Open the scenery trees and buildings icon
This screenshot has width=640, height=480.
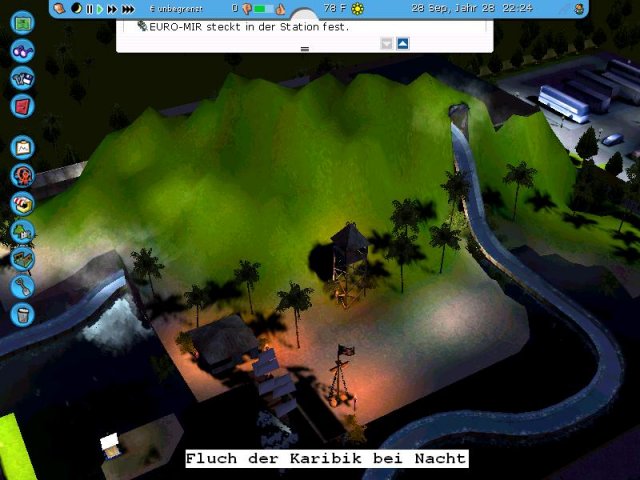pyautogui.click(x=22, y=231)
